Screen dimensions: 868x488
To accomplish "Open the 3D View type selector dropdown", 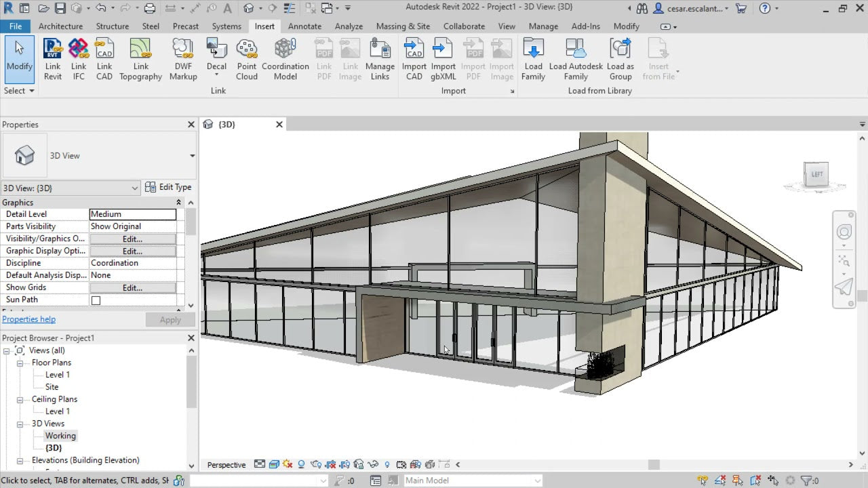I will (192, 156).
